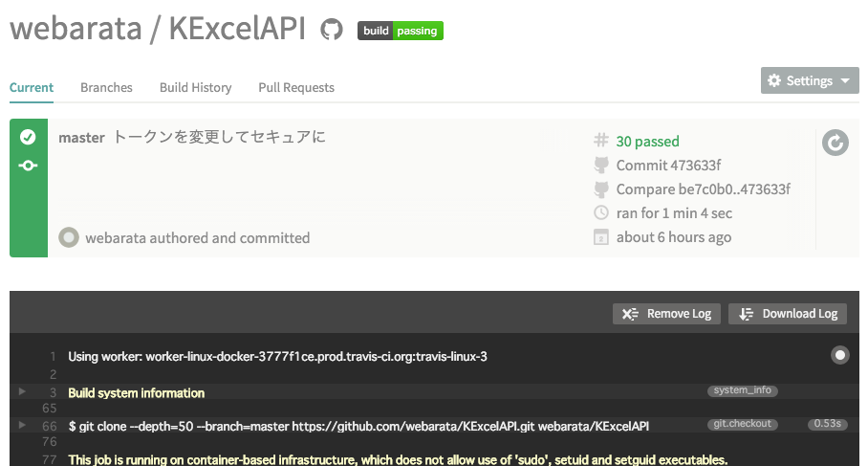Click the Using worker log line

[x=277, y=356]
